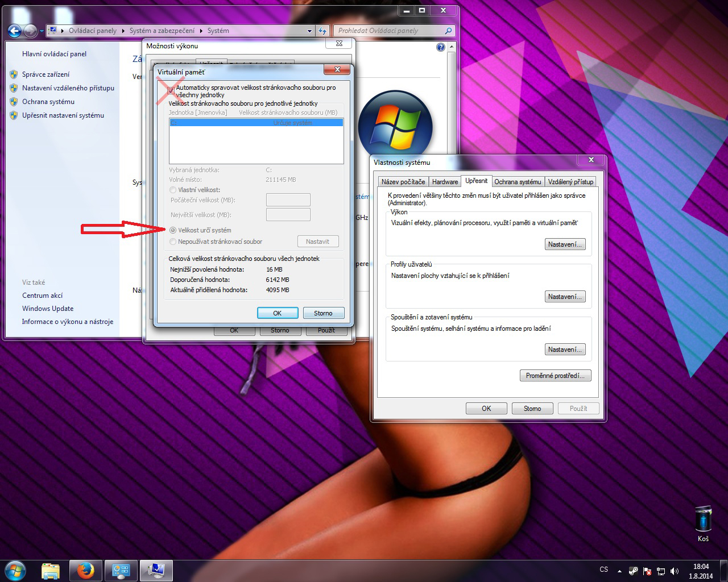This screenshot has height=582, width=728.
Task: Select the 'Velikost určí systém' radio button
Action: pos(173,230)
